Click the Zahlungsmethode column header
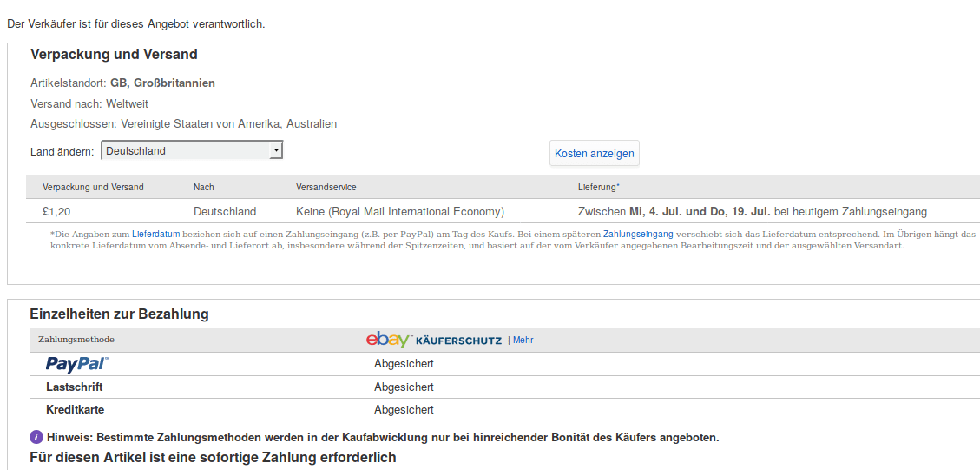 [x=76, y=340]
